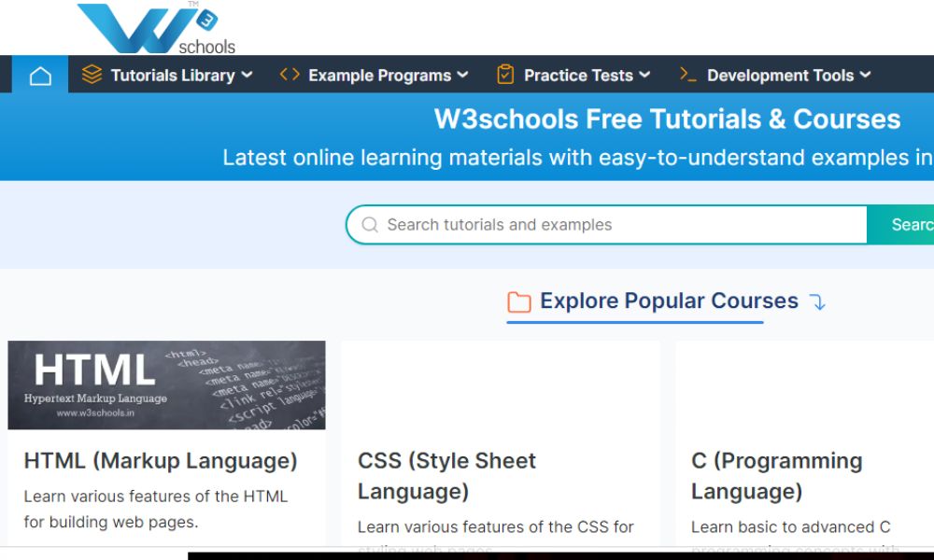Click the HTML chalkboard course thumbnail

coord(166,385)
